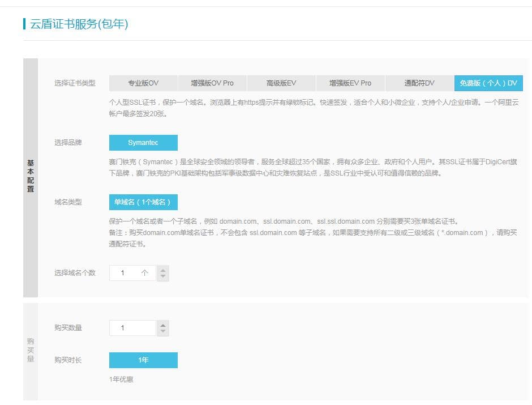Decrease 购买数量 with the down arrow

coord(163,331)
